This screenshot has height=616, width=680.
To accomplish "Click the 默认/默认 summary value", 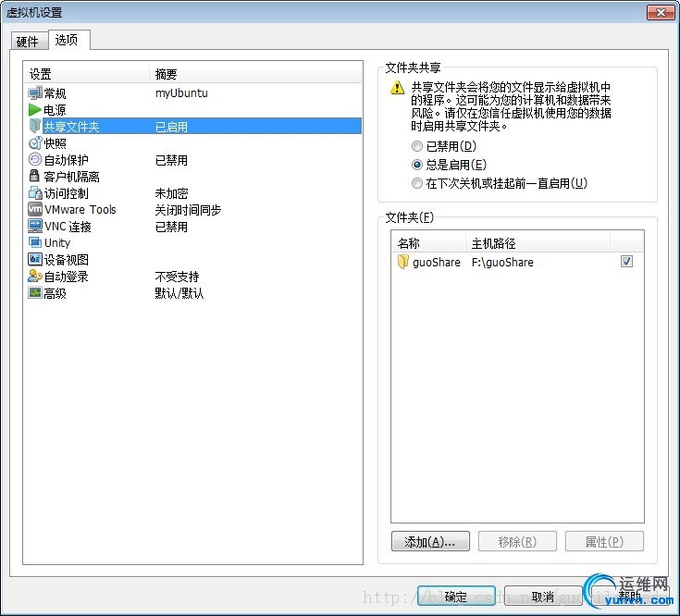I will [179, 293].
